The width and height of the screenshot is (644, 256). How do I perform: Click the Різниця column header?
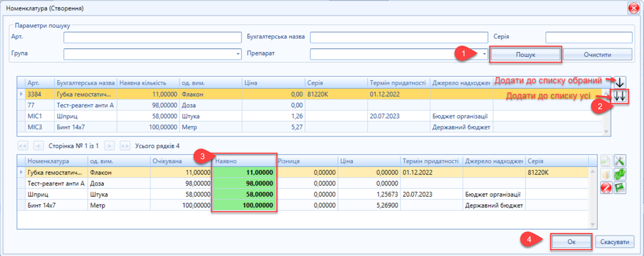[x=306, y=161]
